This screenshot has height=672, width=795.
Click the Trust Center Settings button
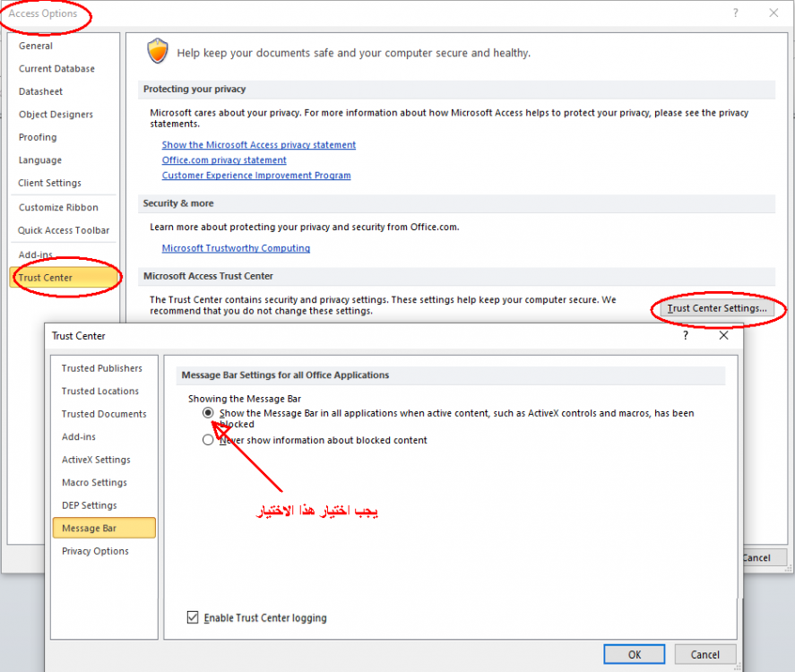click(x=717, y=308)
